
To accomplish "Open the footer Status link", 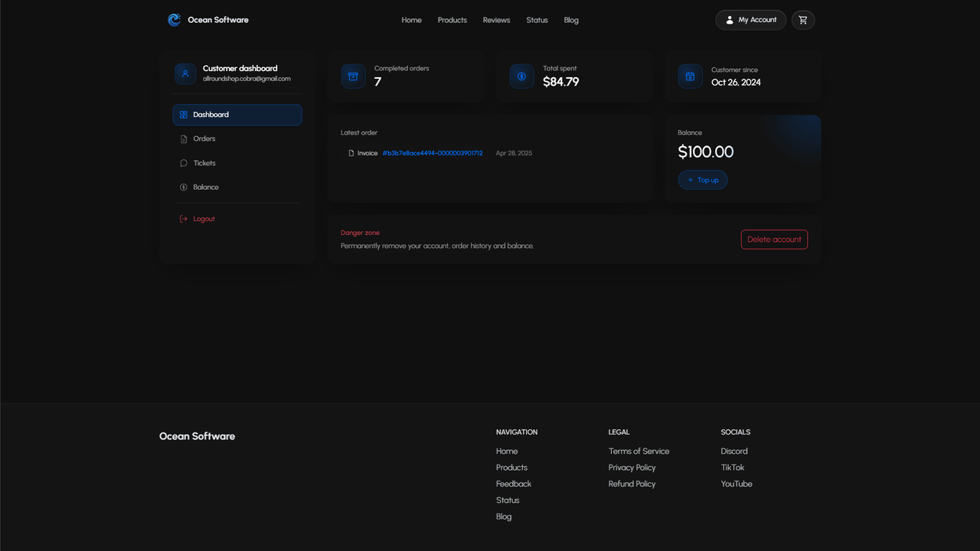I will pos(508,500).
